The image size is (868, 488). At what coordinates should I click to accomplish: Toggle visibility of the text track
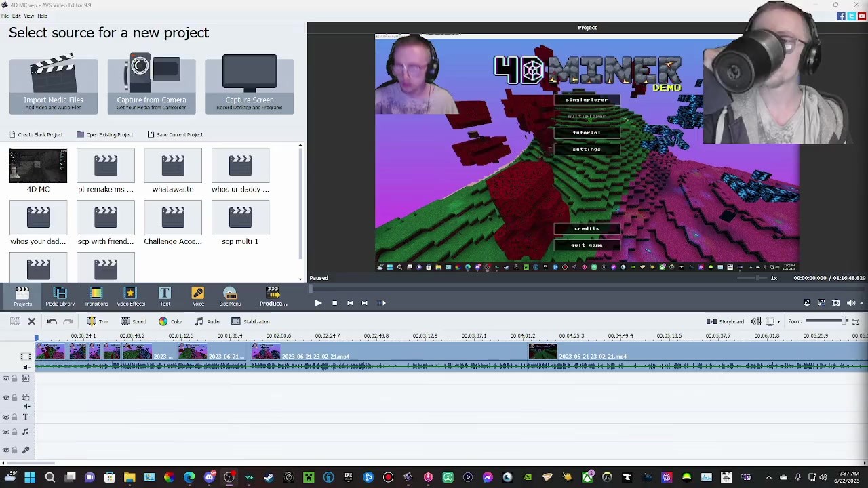click(x=6, y=417)
